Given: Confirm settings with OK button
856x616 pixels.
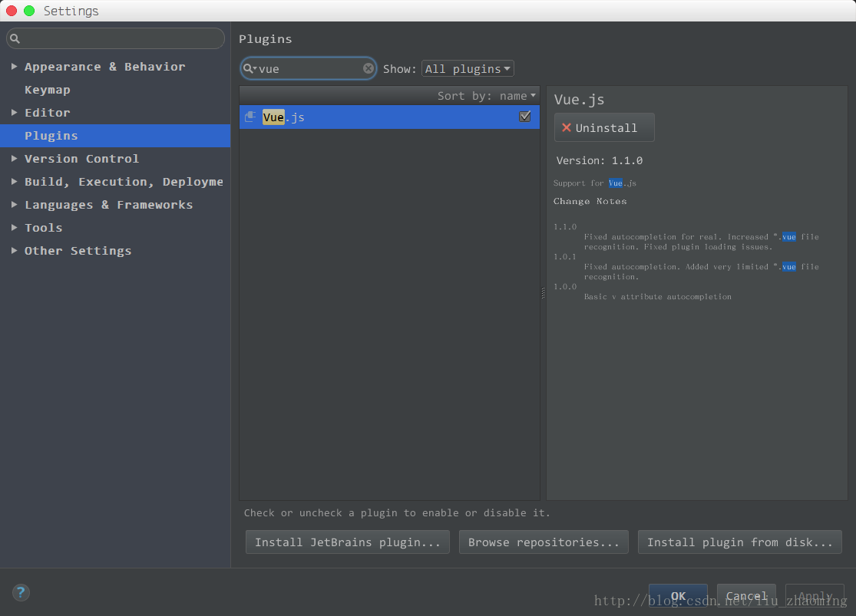Looking at the screenshot, I should pos(678,596).
